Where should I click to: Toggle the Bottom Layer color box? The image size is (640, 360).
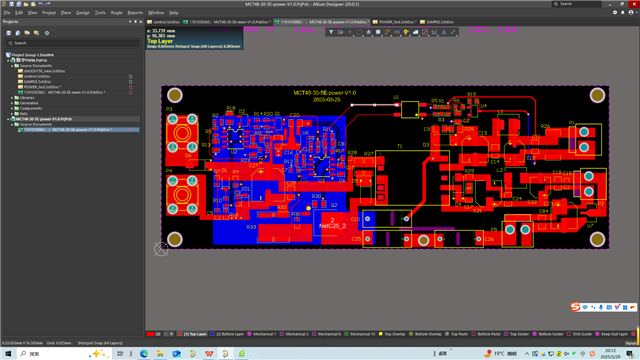(x=212, y=334)
